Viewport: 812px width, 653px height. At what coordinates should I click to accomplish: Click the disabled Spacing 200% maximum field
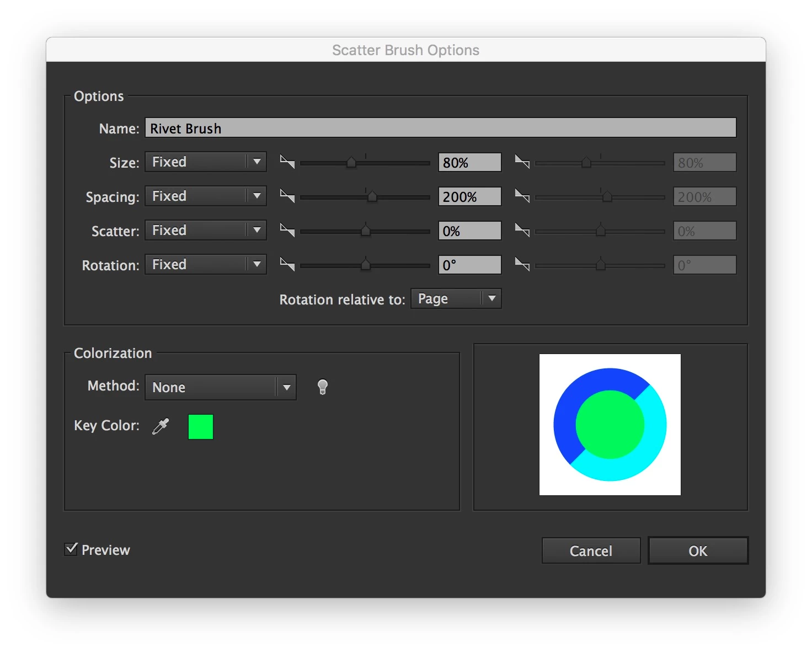tap(705, 197)
